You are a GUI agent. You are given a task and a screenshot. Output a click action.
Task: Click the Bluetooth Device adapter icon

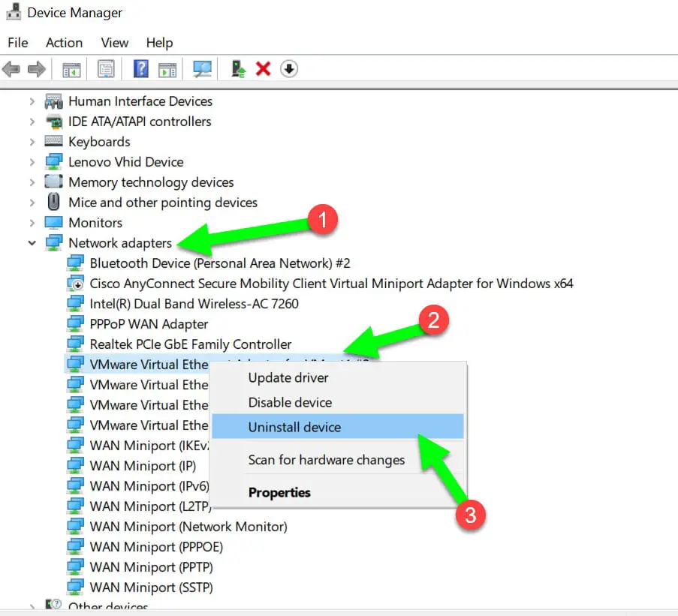(x=75, y=263)
